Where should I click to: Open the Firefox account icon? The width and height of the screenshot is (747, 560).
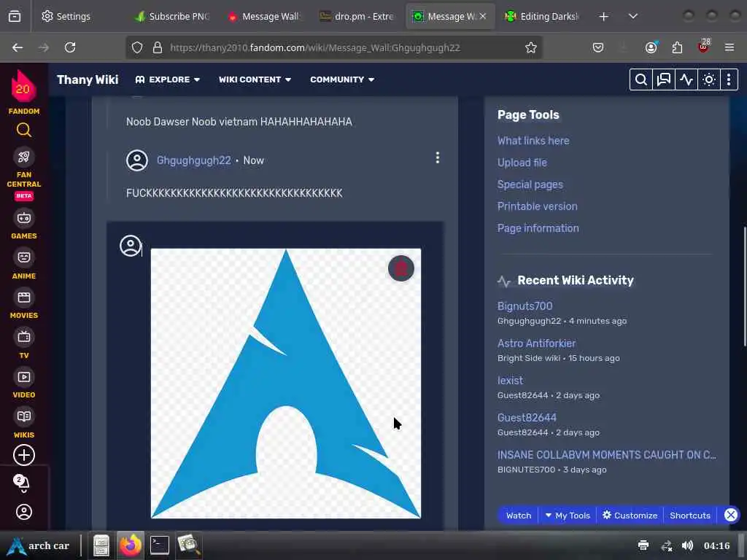pos(651,47)
